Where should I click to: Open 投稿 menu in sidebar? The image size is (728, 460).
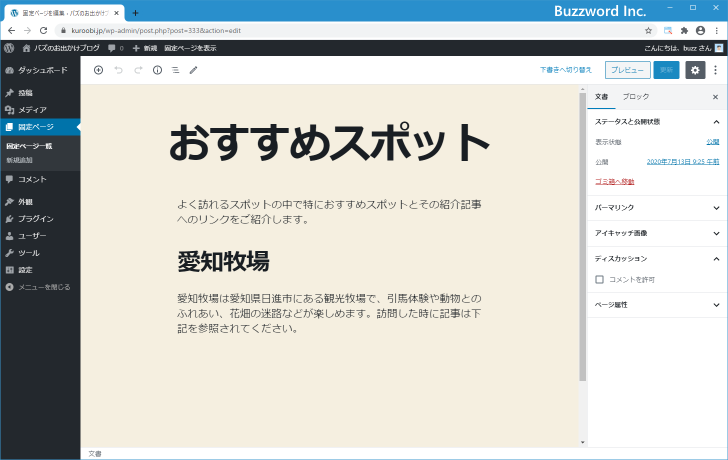[40, 93]
